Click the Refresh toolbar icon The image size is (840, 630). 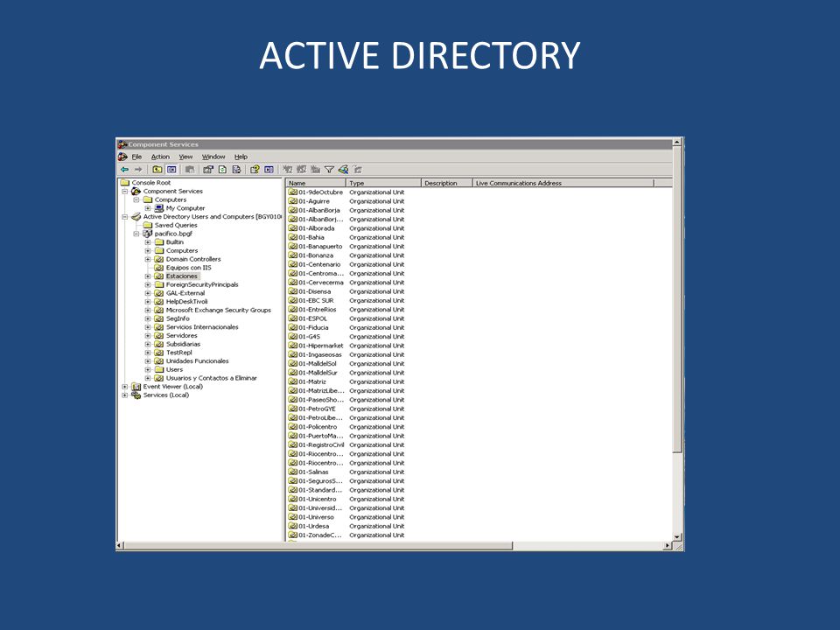click(x=222, y=169)
